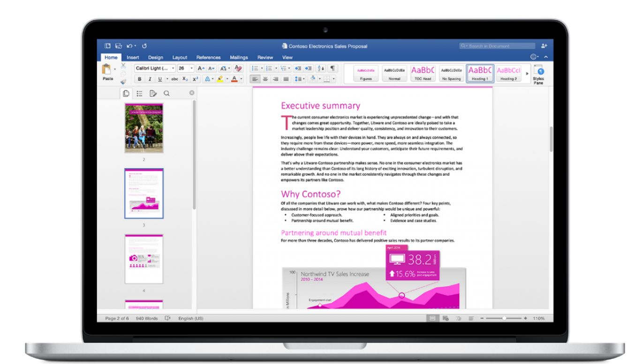Cut selection with the scissors icon

pos(123,66)
